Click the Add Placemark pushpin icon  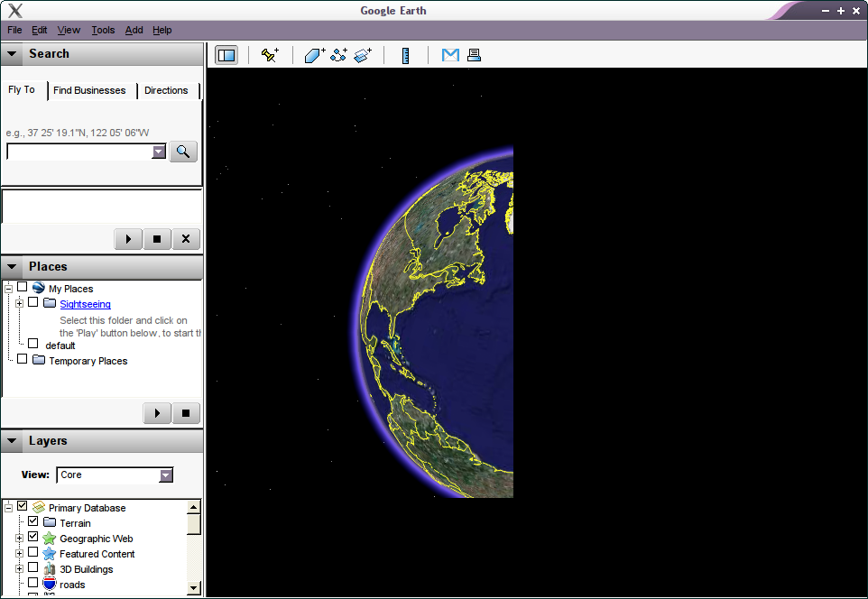tap(270, 55)
